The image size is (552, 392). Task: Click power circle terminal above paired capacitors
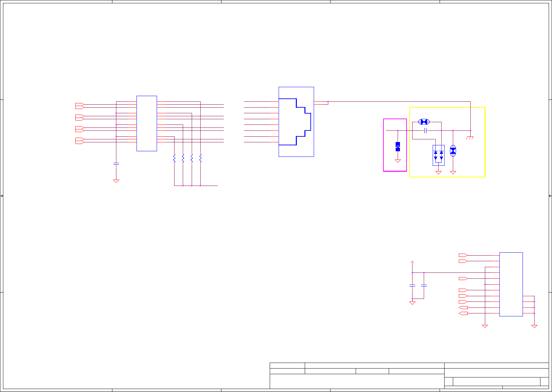point(412,262)
